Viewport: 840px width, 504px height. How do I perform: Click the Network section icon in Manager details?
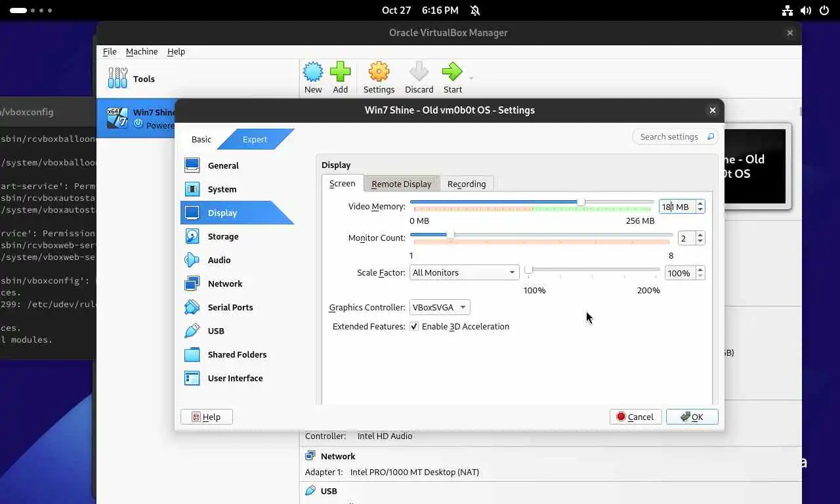tap(310, 456)
